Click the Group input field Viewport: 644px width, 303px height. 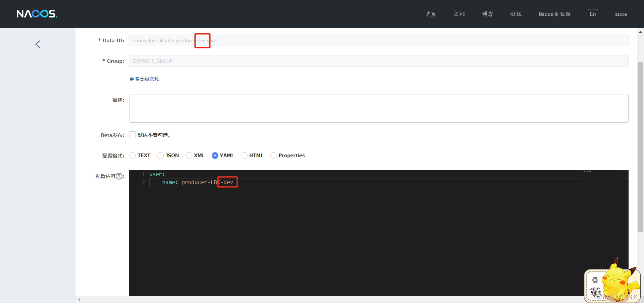click(x=379, y=61)
